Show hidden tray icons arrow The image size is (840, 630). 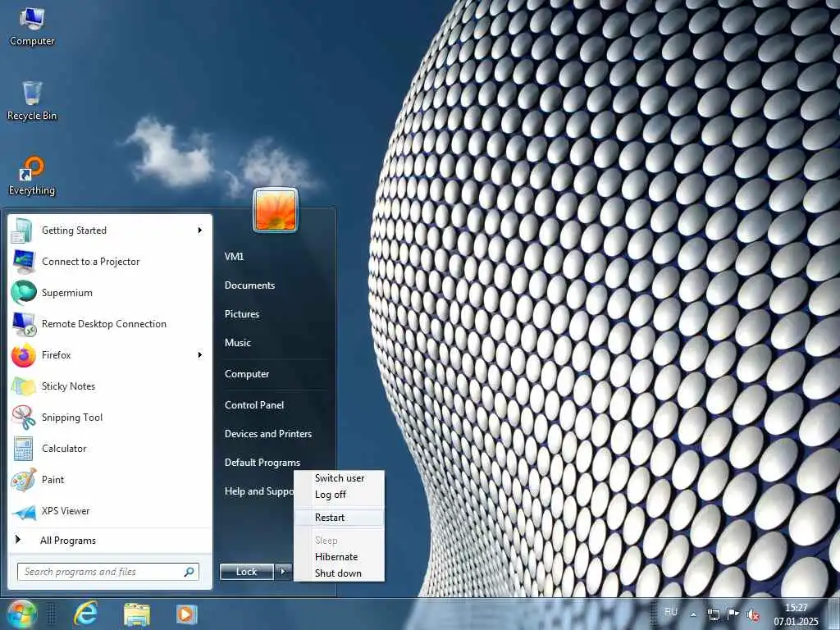[693, 614]
